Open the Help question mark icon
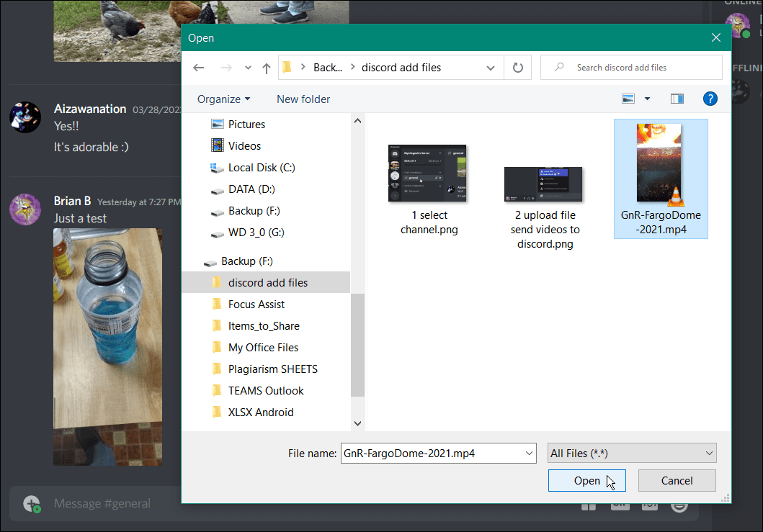This screenshot has height=532, width=763. (710, 99)
